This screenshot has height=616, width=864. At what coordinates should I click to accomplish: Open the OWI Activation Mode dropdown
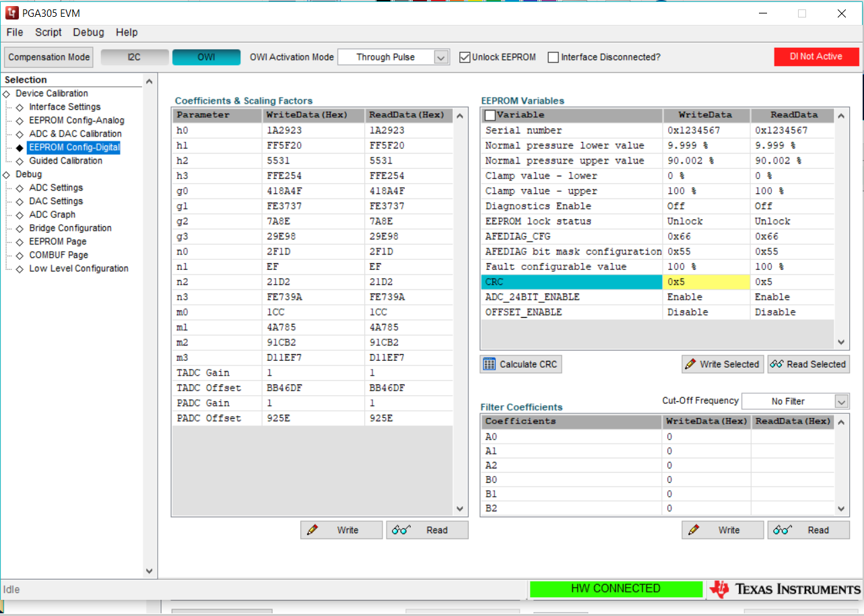pos(441,57)
